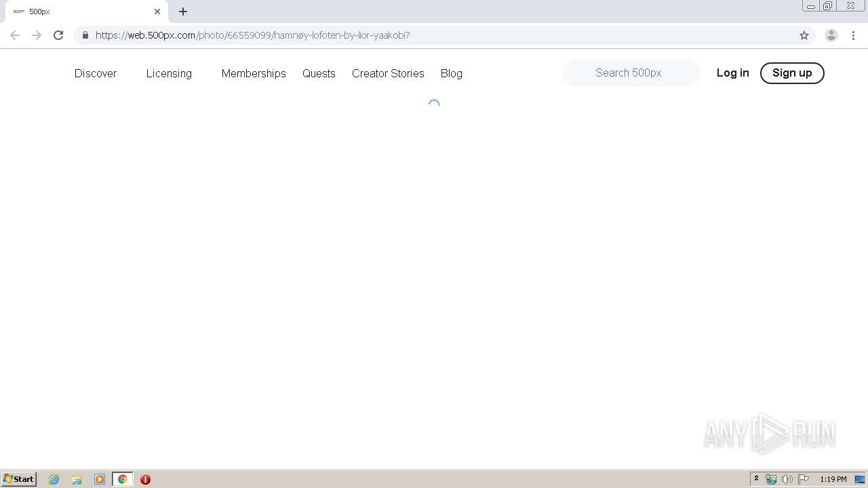
Task: Open the Chrome three-dot menu
Action: coord(853,35)
